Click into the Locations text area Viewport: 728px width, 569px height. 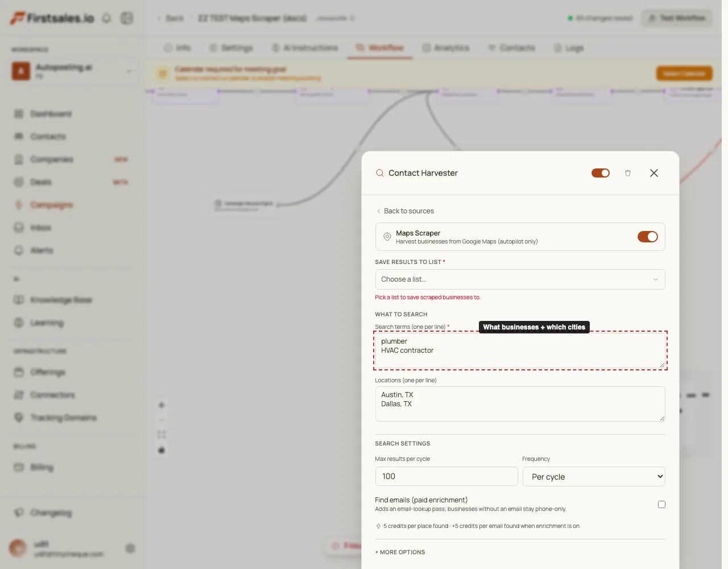(520, 404)
